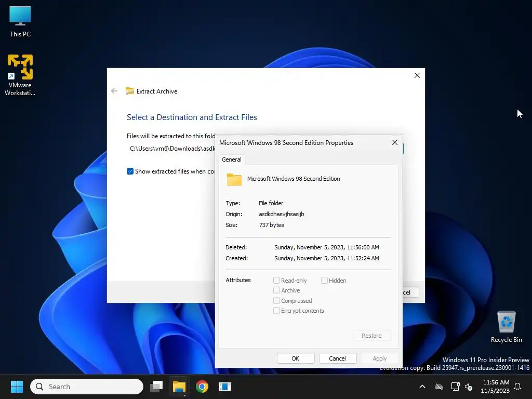
Task: Click the OneDrive cloud tray icon
Action: click(x=439, y=387)
